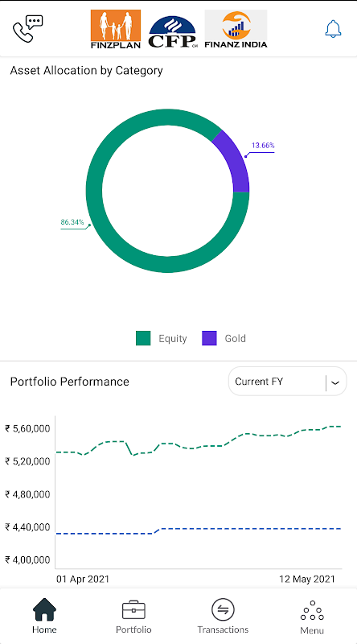Toggle the Equity legend entry
This screenshot has height=644, width=357.
(162, 338)
